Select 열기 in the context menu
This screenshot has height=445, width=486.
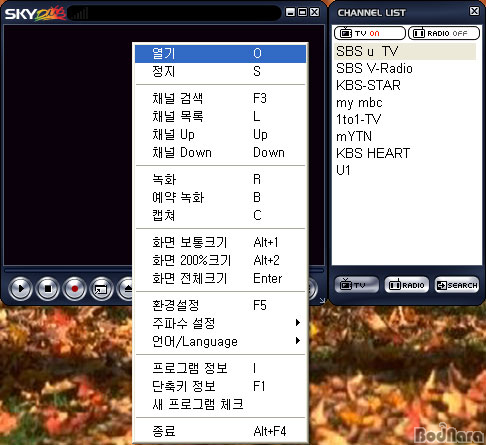pyautogui.click(x=220, y=53)
